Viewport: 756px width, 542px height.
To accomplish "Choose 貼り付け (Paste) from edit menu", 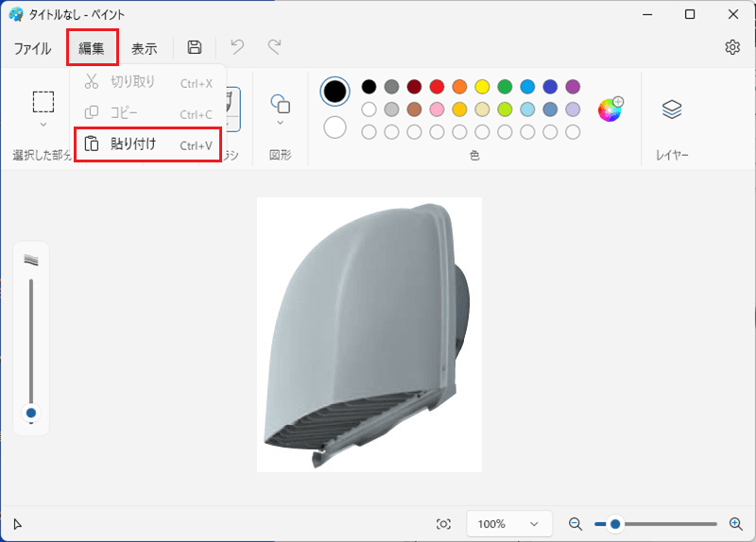I will (148, 144).
